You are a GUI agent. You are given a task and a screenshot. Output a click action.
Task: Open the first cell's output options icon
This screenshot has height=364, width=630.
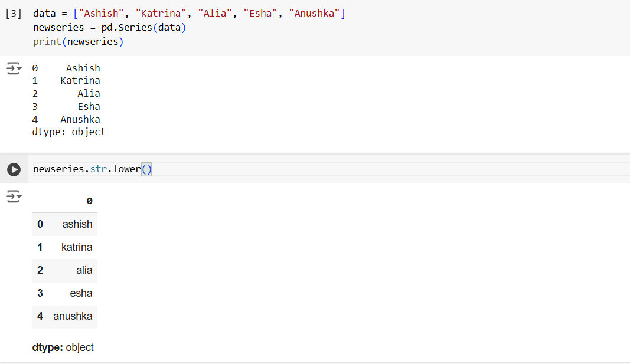tap(14, 68)
